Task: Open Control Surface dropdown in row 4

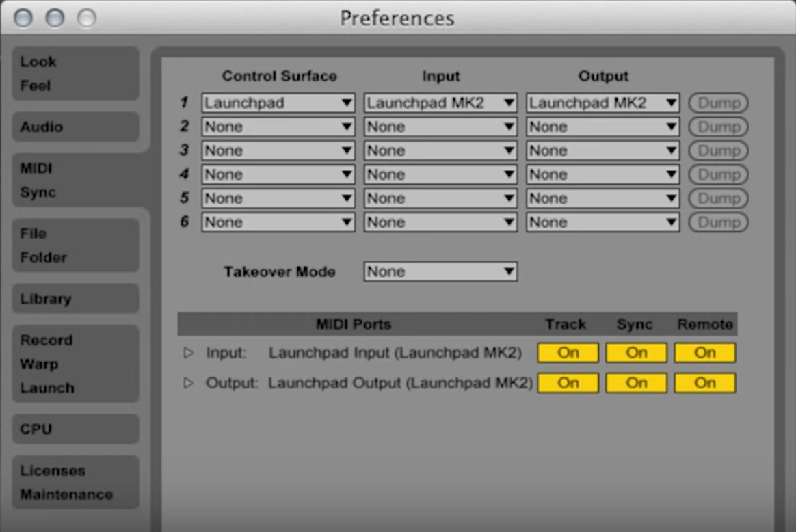Action: 278,174
